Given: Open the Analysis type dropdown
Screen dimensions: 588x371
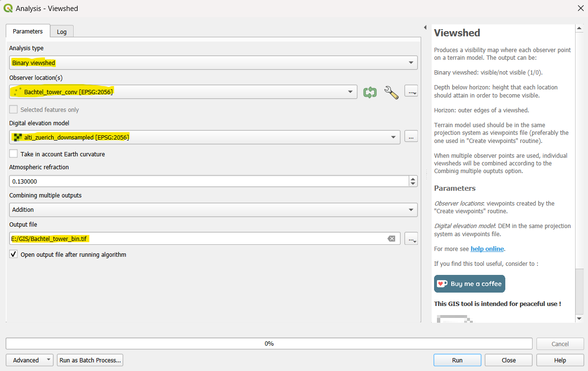Looking at the screenshot, I should 410,62.
